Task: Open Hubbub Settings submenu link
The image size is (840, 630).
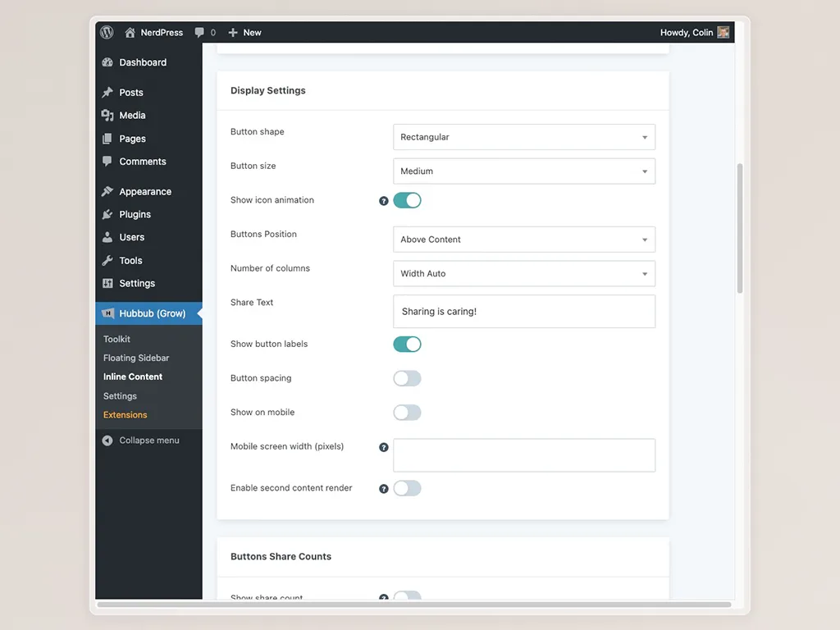Action: coord(120,396)
